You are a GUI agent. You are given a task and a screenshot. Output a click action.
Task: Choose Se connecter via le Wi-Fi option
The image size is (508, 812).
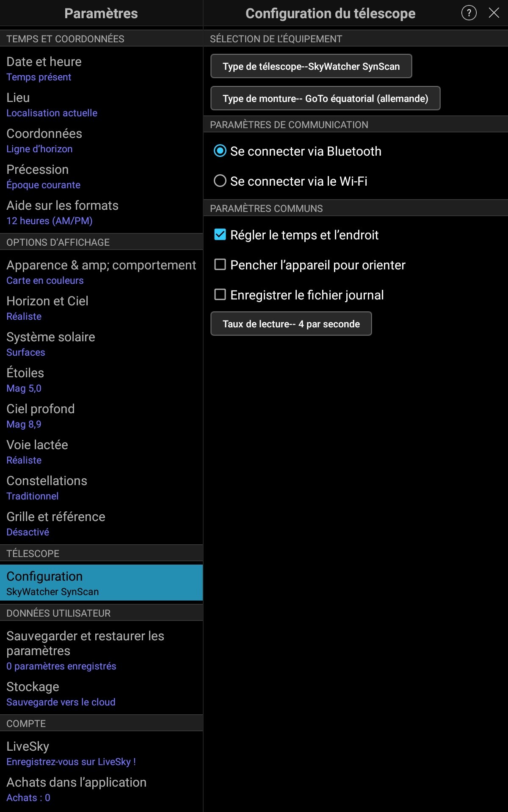220,181
